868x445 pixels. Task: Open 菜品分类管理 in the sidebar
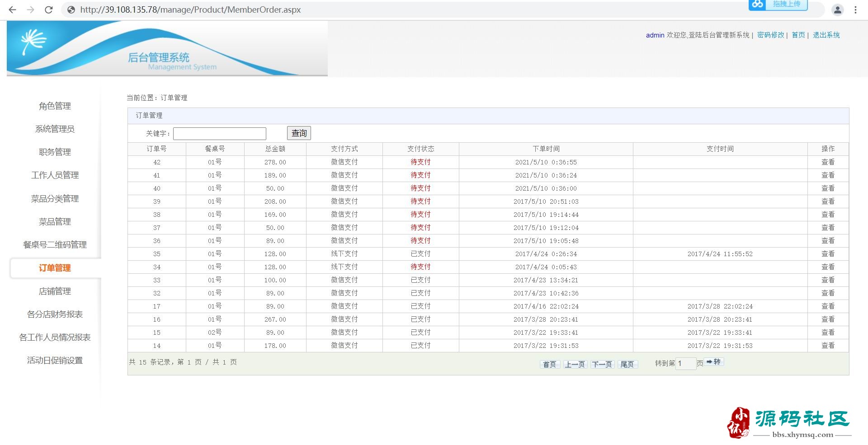(x=55, y=198)
